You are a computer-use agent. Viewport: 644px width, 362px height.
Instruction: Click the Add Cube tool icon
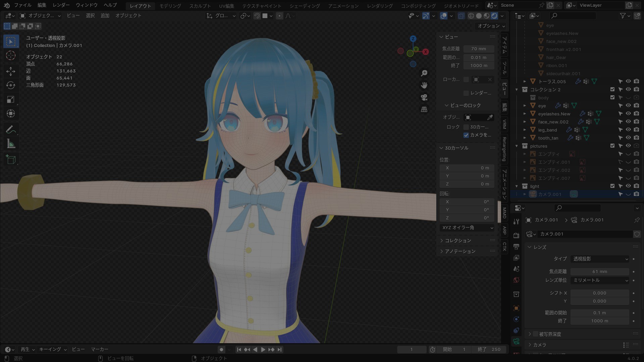[x=11, y=160]
